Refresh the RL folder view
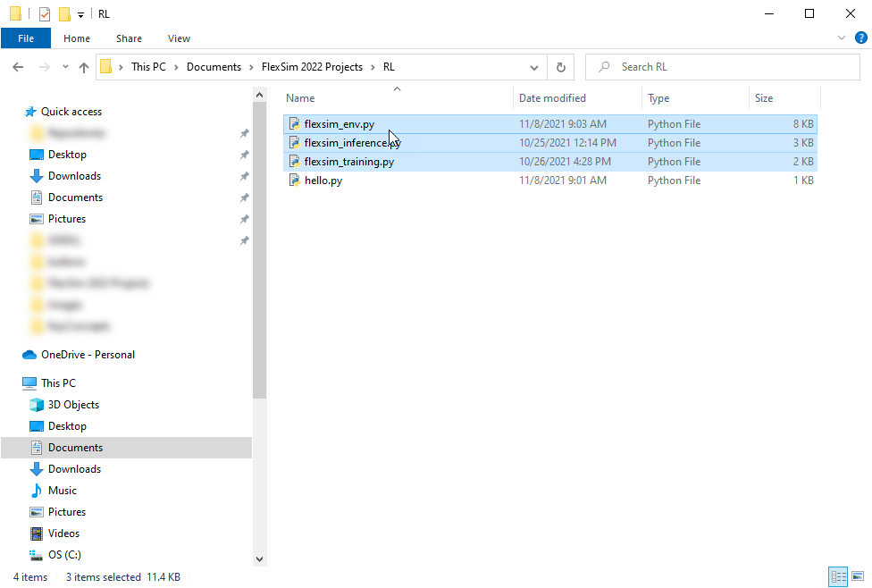The width and height of the screenshot is (872, 588). tap(560, 67)
